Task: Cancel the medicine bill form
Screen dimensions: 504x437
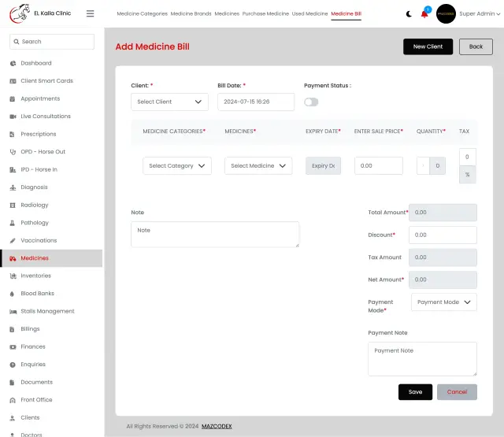Action: (x=457, y=392)
